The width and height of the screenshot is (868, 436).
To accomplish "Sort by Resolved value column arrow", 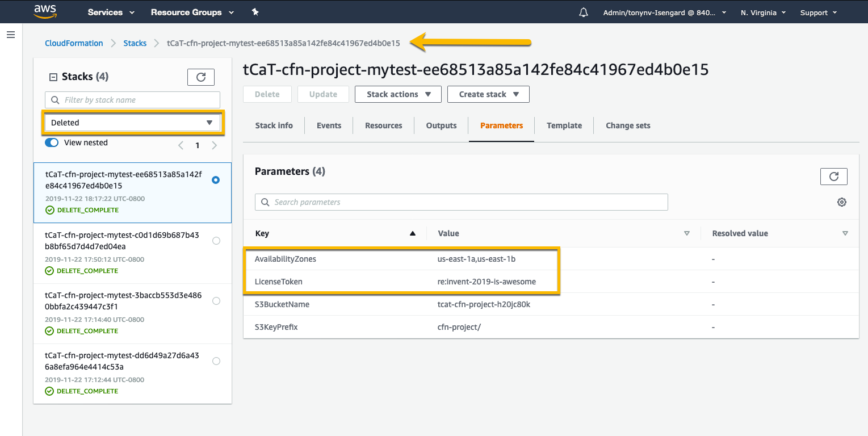I will (x=845, y=233).
